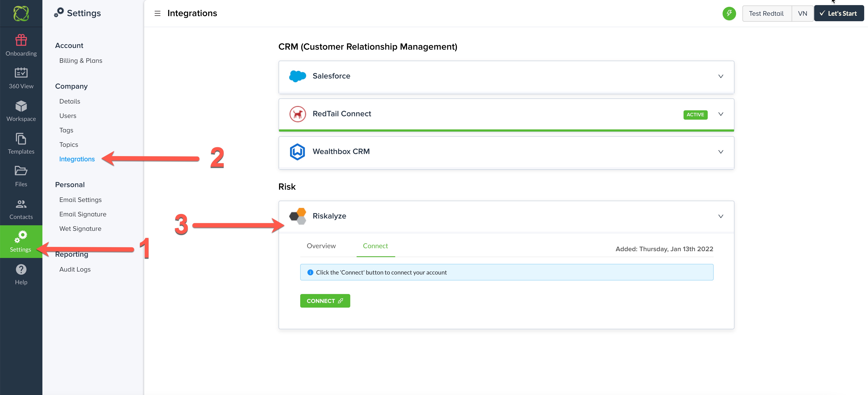
Task: Open the Workspace cube icon
Action: (21, 106)
